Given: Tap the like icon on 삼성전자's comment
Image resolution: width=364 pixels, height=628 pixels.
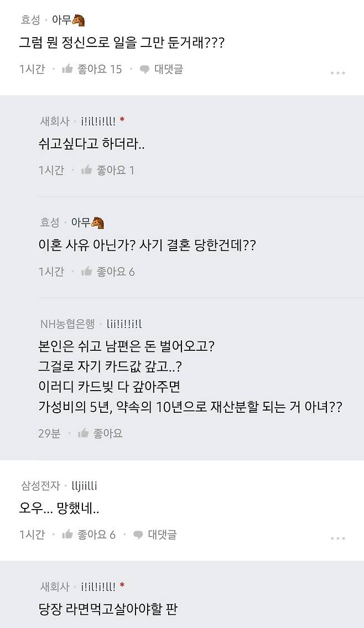Looking at the screenshot, I should (x=66, y=535).
